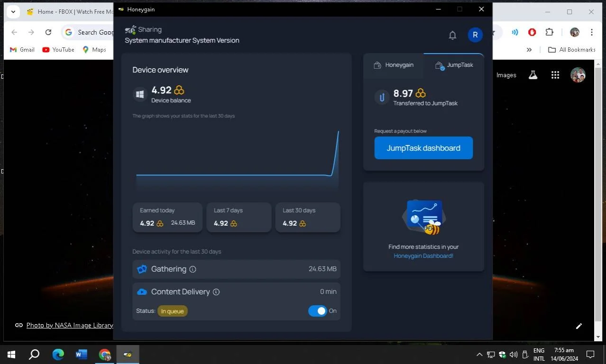Click the Sharing status bee icon
The image size is (606, 364).
[130, 30]
